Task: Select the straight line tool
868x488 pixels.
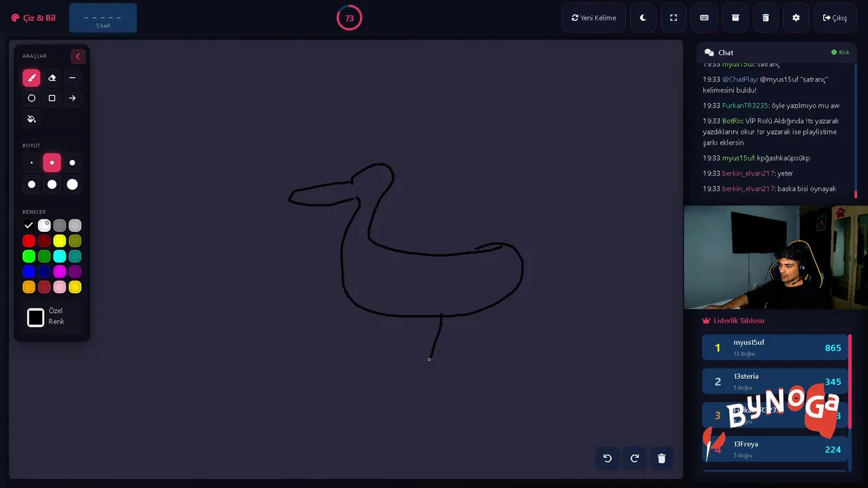Action: click(x=72, y=78)
